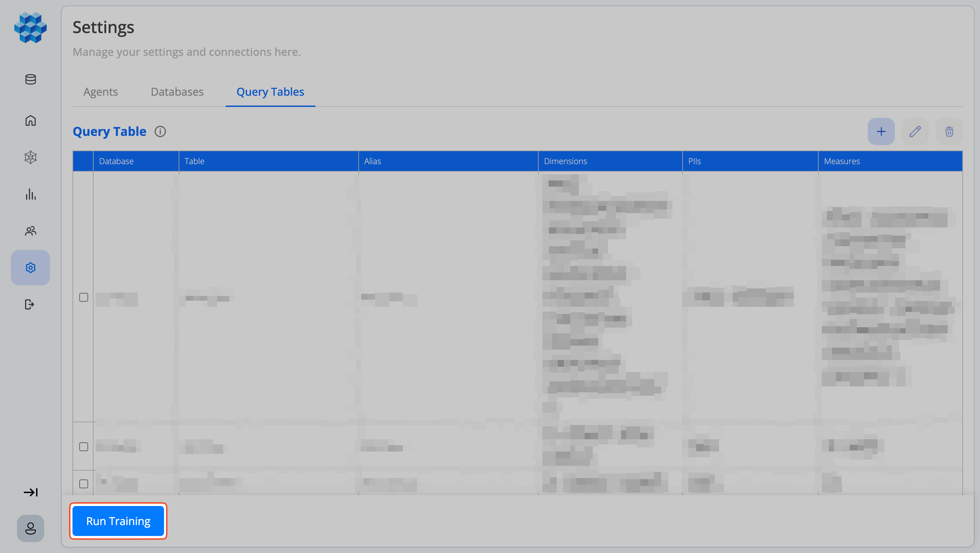Click the Run Training button

click(x=118, y=521)
